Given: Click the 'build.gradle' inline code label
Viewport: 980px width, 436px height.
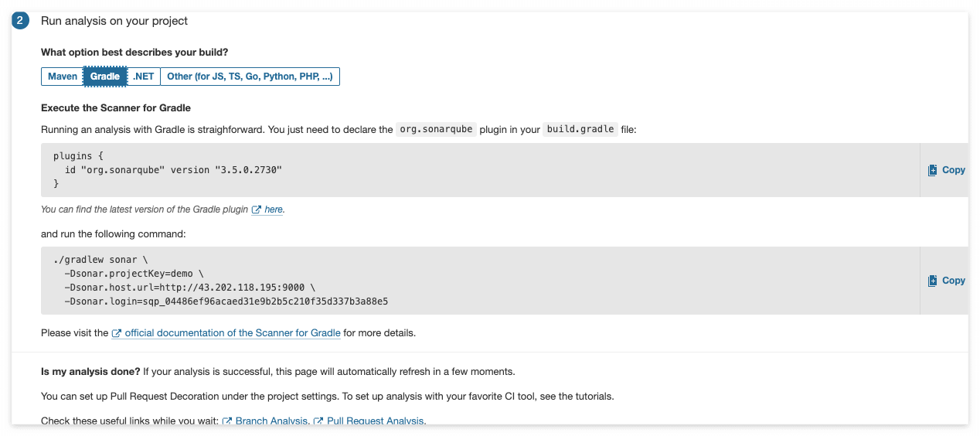Looking at the screenshot, I should click(x=580, y=129).
